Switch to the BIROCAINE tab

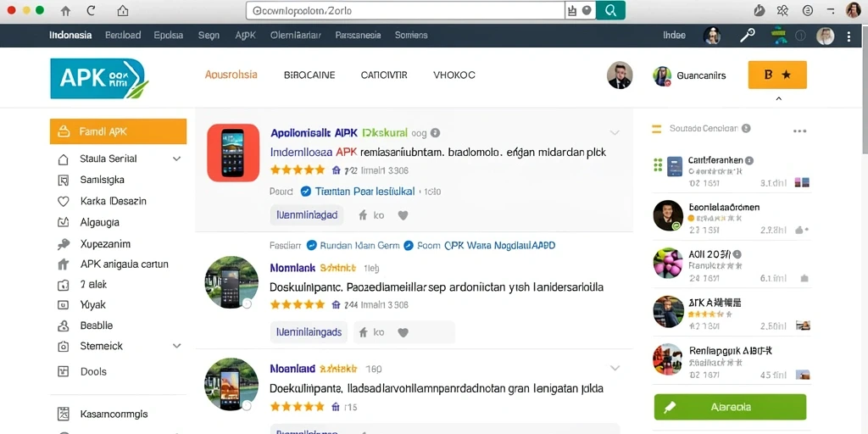coord(309,75)
